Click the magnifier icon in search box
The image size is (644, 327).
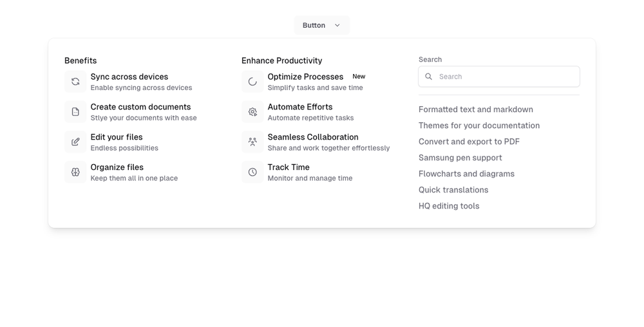[x=429, y=77]
